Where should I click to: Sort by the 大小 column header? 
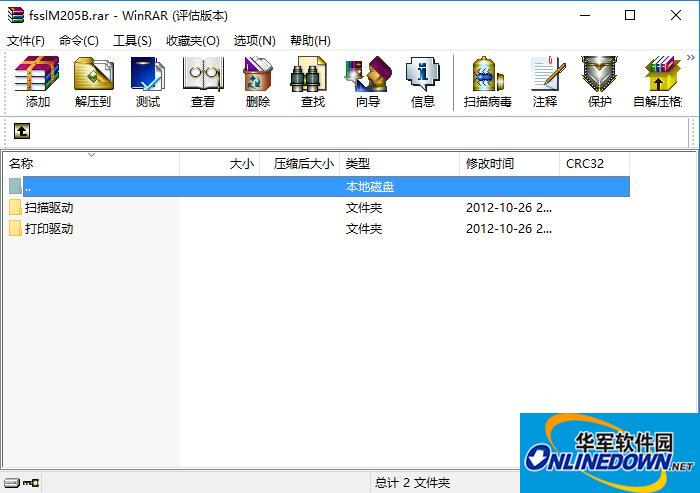pyautogui.click(x=220, y=164)
